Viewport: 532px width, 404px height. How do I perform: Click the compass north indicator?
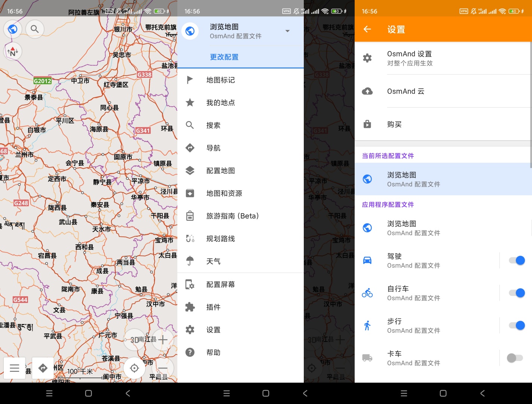pos(13,52)
